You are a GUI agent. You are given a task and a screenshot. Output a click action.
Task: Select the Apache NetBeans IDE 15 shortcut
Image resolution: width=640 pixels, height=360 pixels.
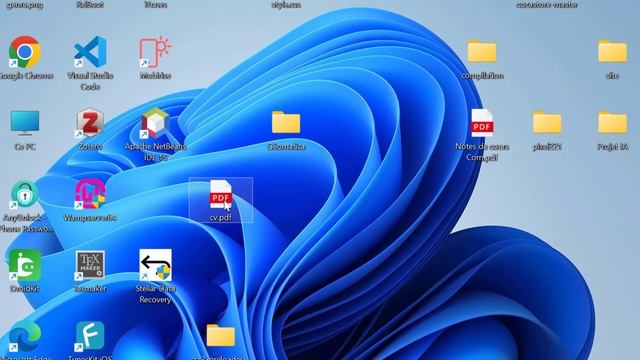click(x=155, y=123)
